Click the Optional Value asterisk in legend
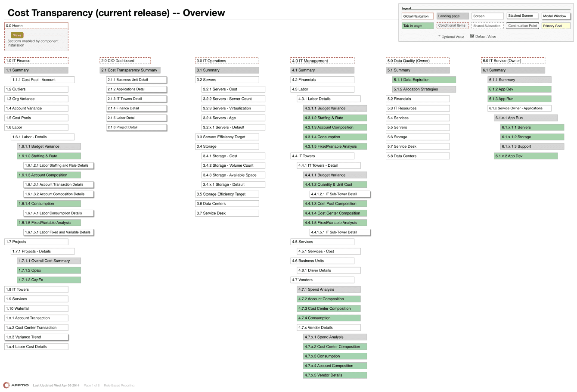The height and width of the screenshot is (392, 577). [439, 37]
